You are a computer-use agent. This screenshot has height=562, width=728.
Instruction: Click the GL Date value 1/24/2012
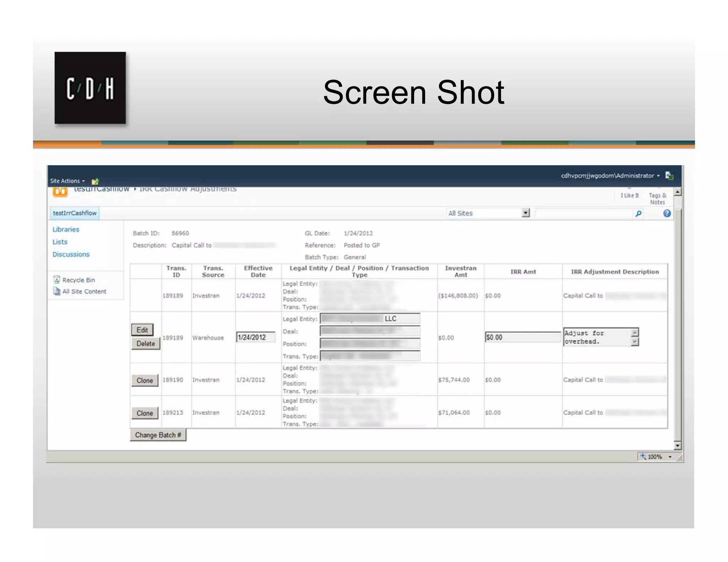tap(358, 233)
